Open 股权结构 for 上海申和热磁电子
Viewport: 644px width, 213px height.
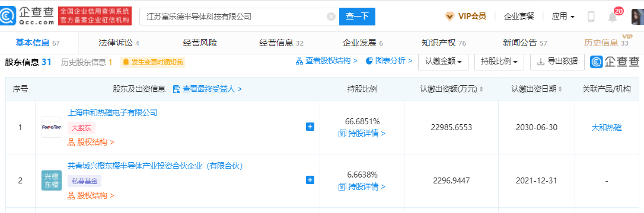pos(91,143)
